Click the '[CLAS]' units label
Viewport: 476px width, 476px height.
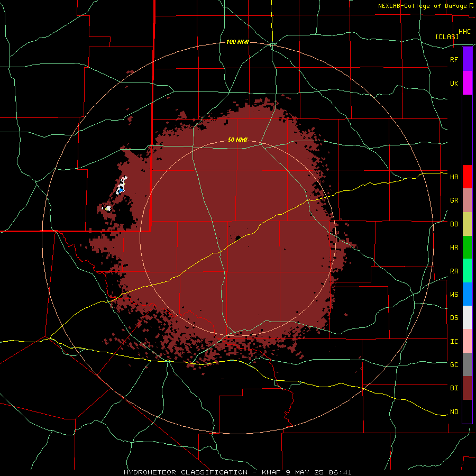[x=446, y=37]
